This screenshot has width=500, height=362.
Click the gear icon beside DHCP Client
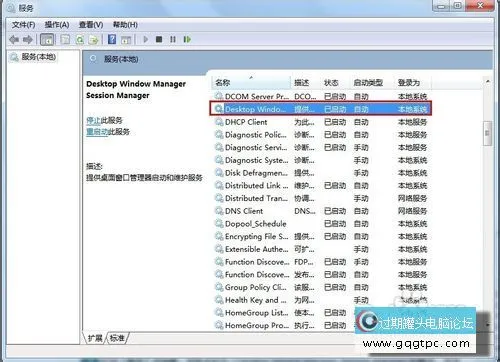pyautogui.click(x=219, y=122)
